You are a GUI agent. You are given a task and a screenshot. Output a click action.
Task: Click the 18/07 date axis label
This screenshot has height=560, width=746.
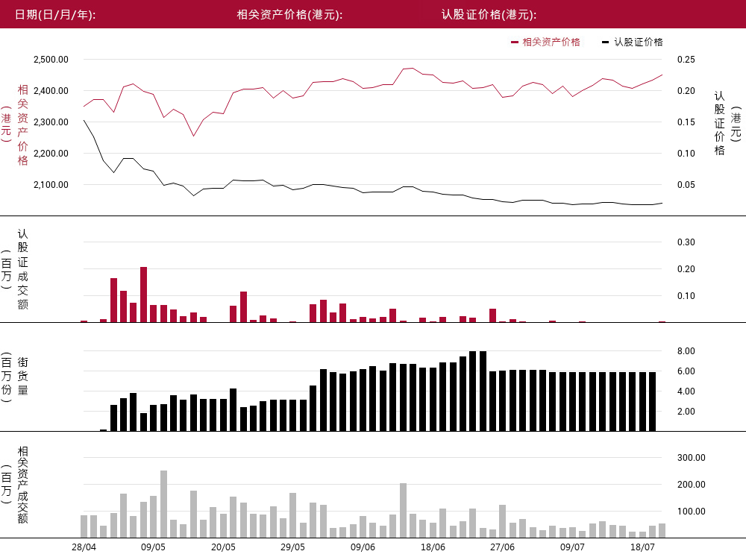pyautogui.click(x=642, y=547)
